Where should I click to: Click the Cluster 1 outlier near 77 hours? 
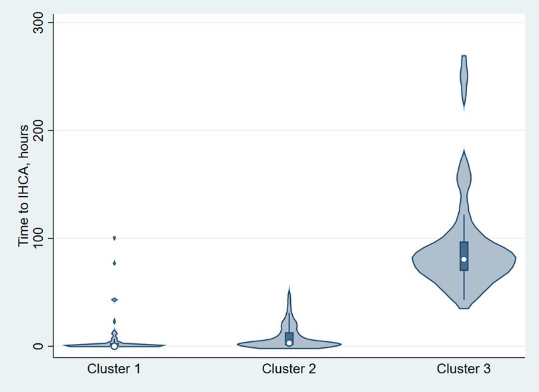pos(114,263)
